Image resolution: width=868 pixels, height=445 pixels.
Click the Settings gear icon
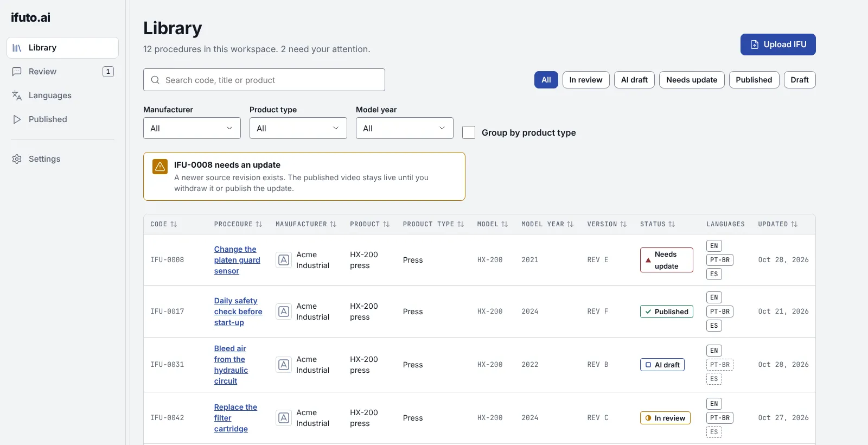[x=17, y=159]
